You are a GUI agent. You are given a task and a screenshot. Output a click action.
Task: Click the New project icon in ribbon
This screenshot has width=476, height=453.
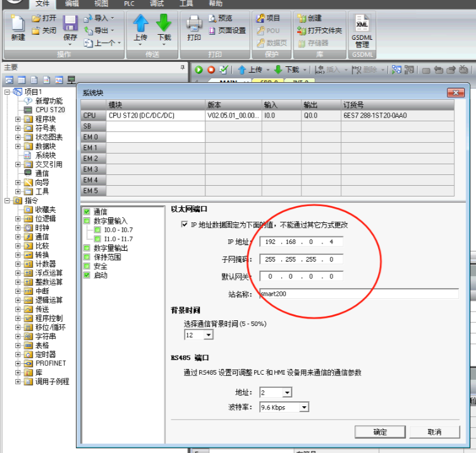pos(18,27)
